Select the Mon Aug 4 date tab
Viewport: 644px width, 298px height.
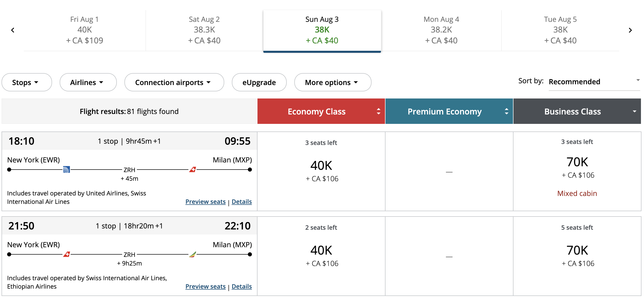pos(441,30)
